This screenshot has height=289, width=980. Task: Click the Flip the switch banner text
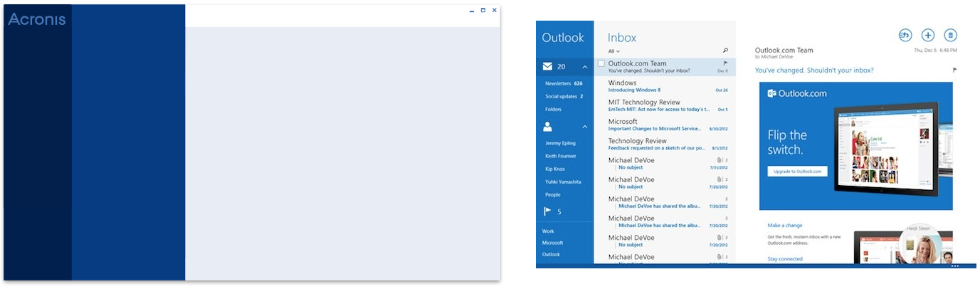pyautogui.click(x=787, y=142)
